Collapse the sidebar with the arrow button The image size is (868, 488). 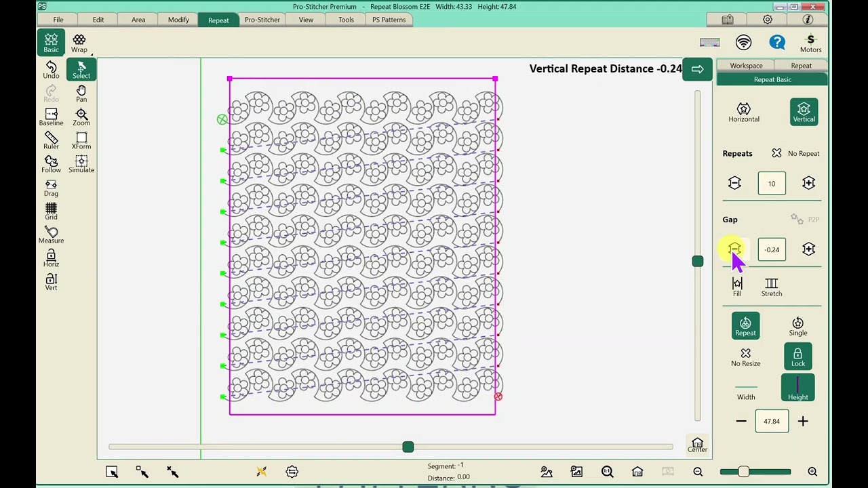[697, 69]
